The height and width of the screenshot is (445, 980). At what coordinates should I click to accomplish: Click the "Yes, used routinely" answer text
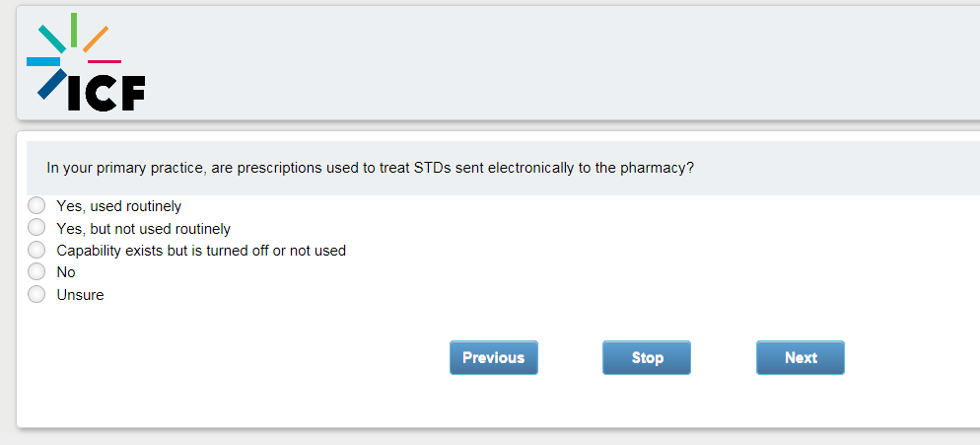pos(118,206)
